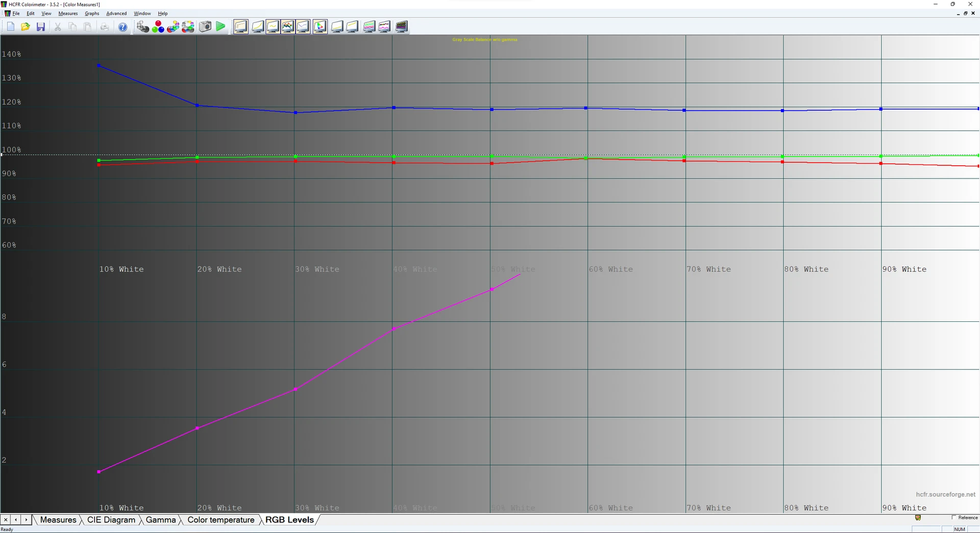
Task: Click the color ring saturation measure icon
Action: (x=188, y=27)
